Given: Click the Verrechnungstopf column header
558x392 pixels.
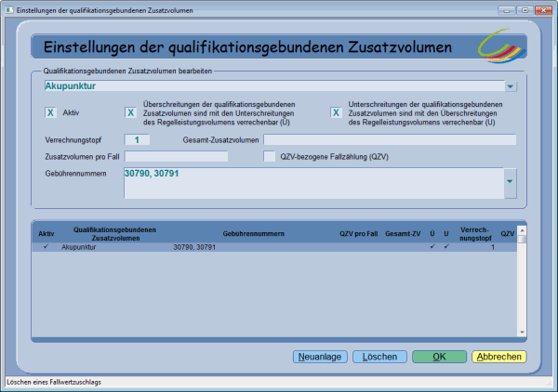Looking at the screenshot, I should 475,234.
